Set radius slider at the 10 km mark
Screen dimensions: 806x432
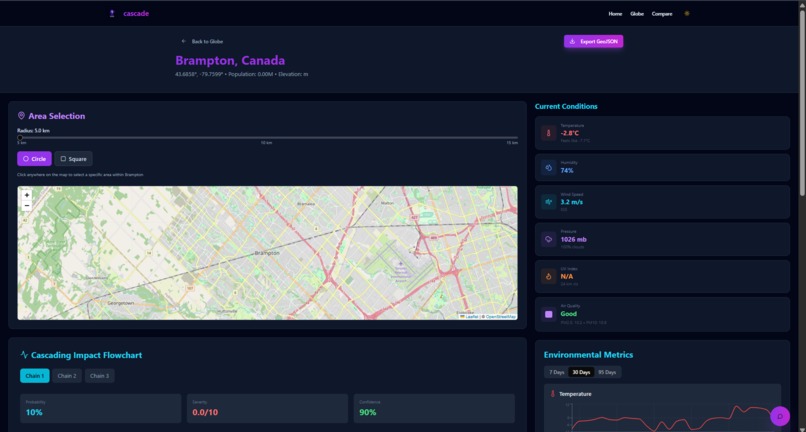pyautogui.click(x=267, y=137)
